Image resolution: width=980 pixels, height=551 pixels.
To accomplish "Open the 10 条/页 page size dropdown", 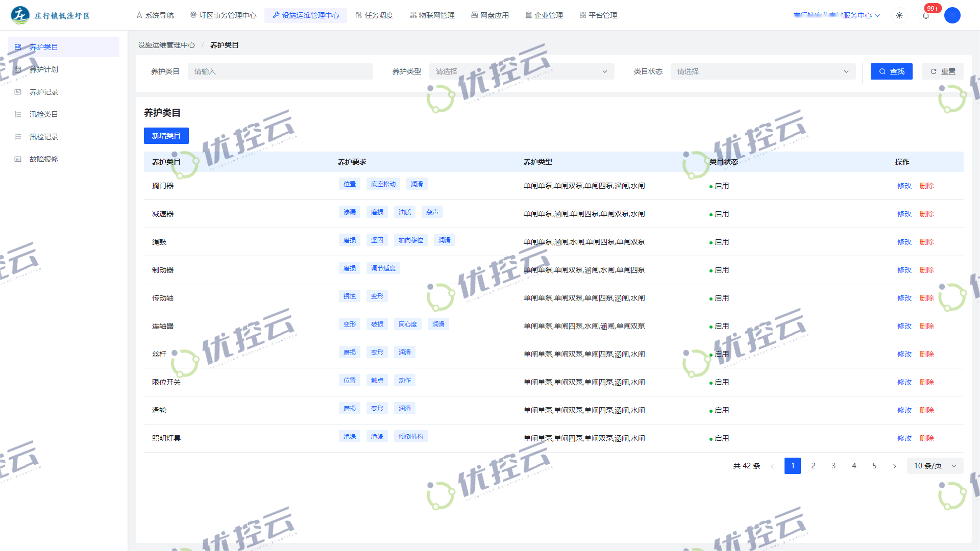I will click(x=935, y=466).
